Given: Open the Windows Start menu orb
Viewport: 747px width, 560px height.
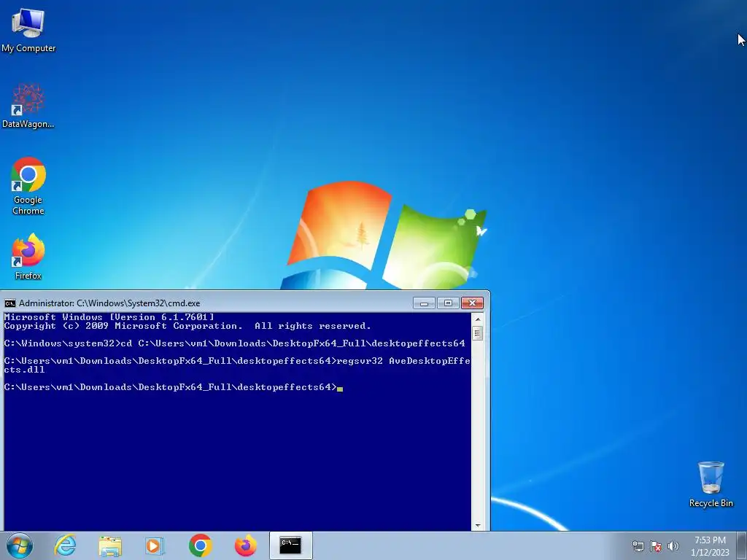Looking at the screenshot, I should click(20, 545).
